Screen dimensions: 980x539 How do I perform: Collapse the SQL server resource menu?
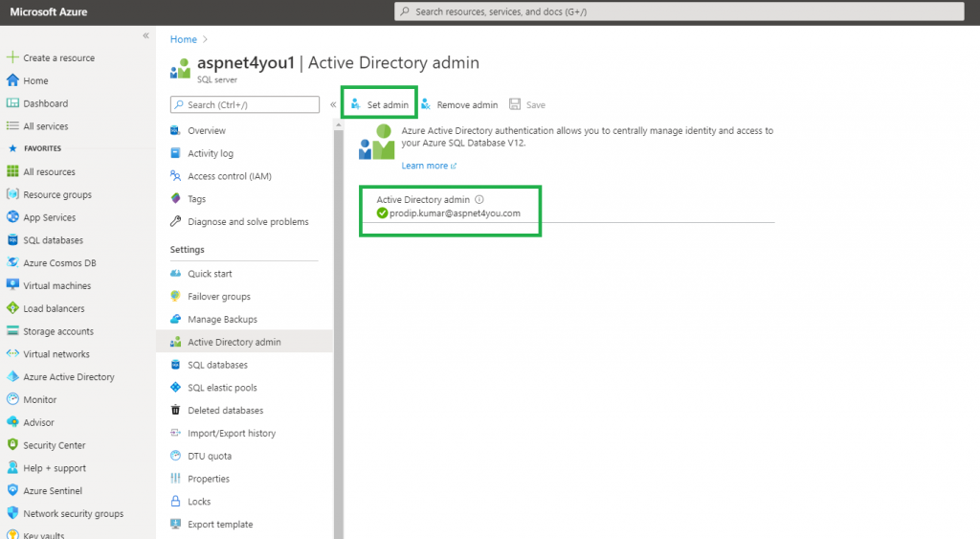click(x=333, y=104)
